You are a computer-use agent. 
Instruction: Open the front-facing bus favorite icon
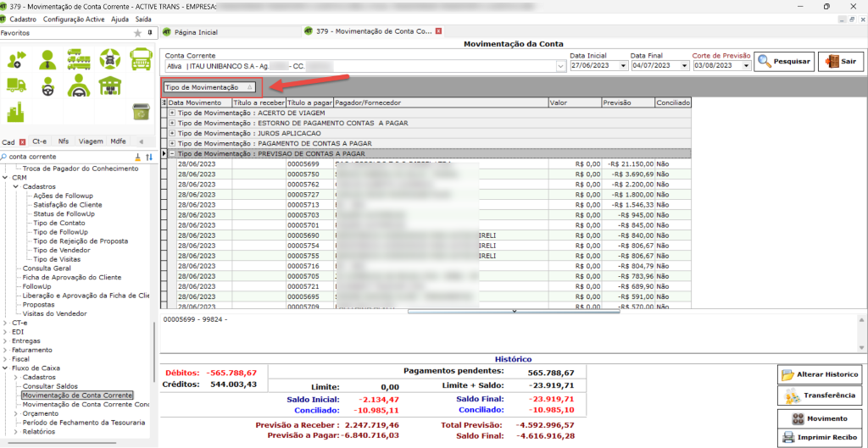pyautogui.click(x=141, y=58)
